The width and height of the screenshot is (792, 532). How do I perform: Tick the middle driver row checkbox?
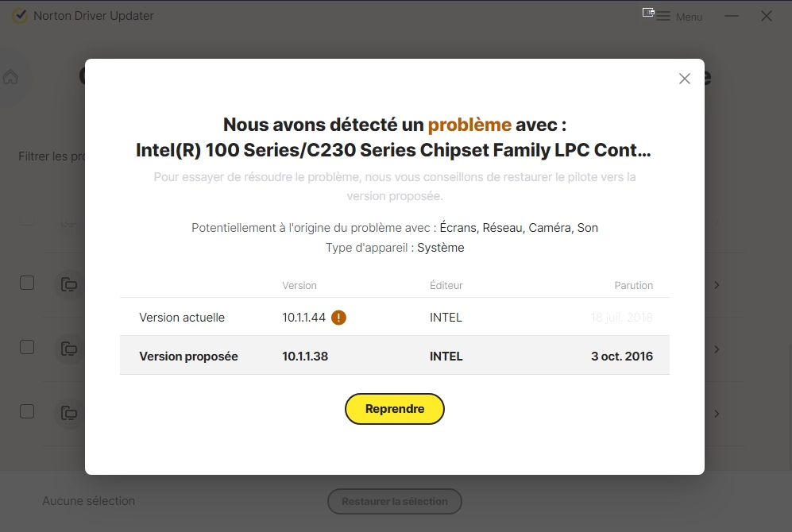click(x=27, y=347)
